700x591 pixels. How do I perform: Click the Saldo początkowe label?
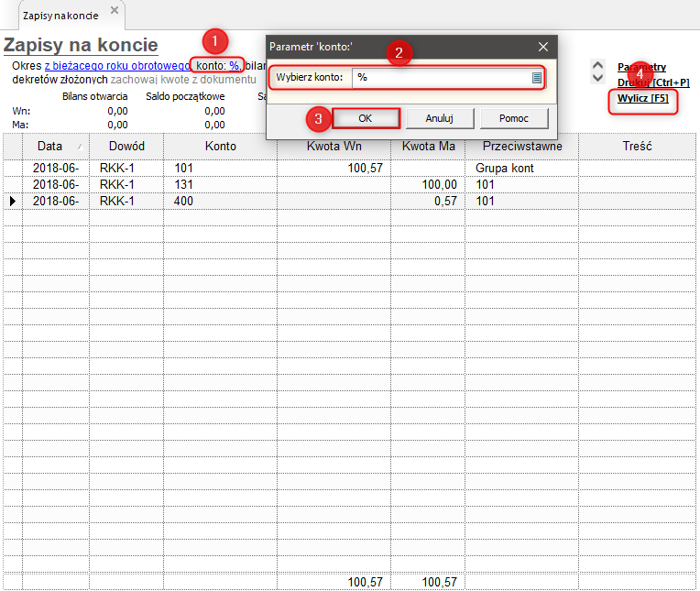[185, 96]
